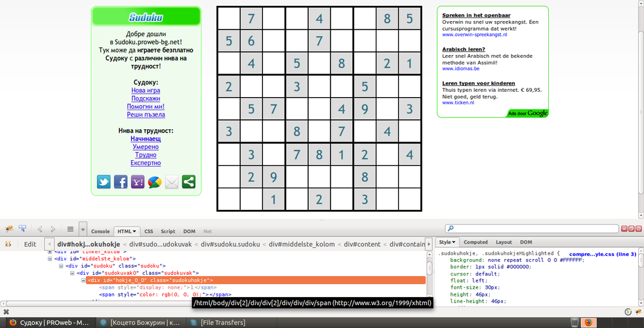This screenshot has height=328, width=644.
Task: Click the green share icon
Action: pyautogui.click(x=188, y=182)
